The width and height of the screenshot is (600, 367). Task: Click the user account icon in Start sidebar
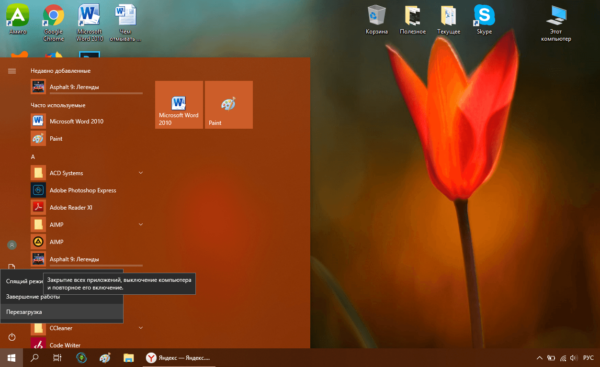[12, 245]
